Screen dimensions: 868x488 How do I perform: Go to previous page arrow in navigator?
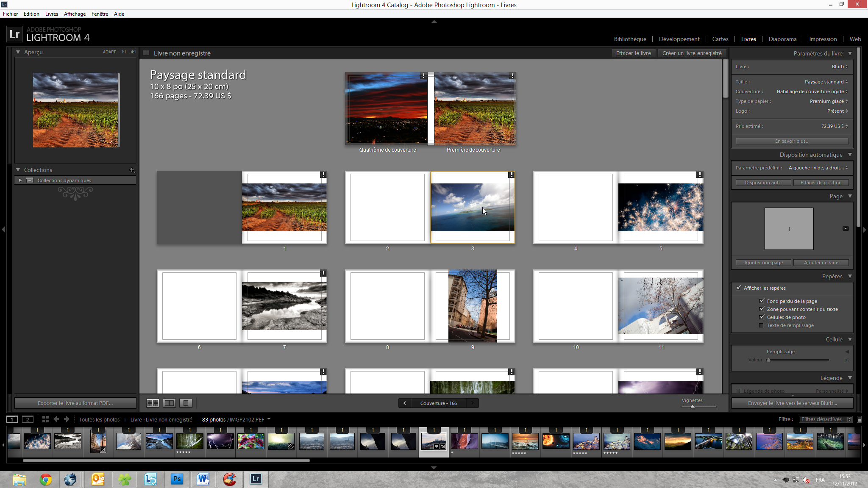coord(404,403)
